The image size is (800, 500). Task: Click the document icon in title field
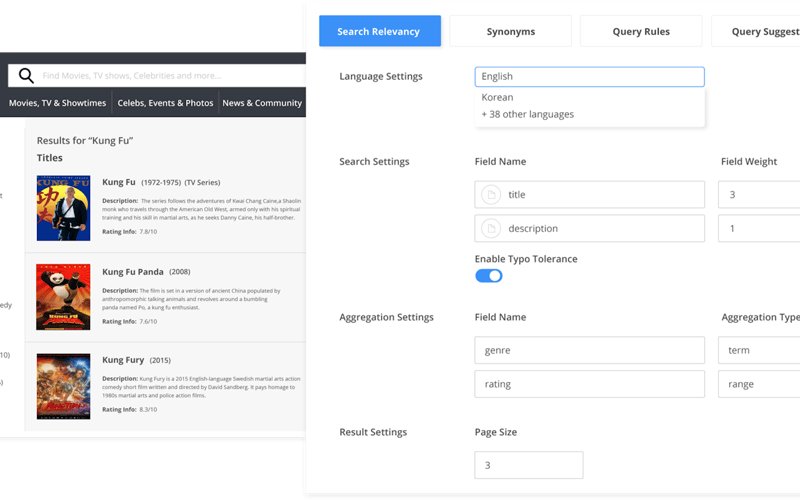491,194
